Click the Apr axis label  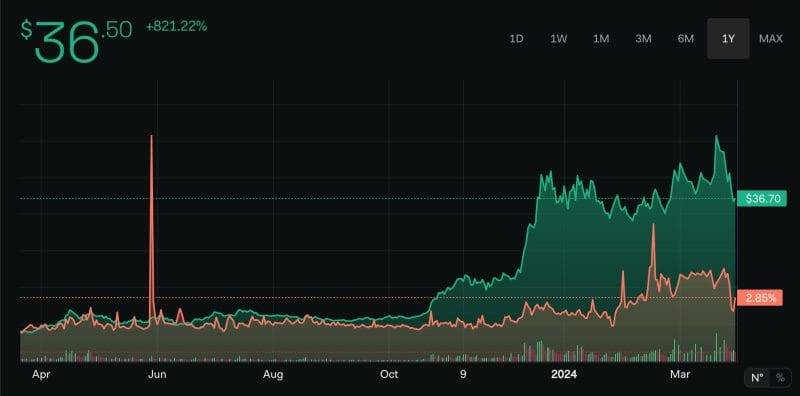(41, 375)
